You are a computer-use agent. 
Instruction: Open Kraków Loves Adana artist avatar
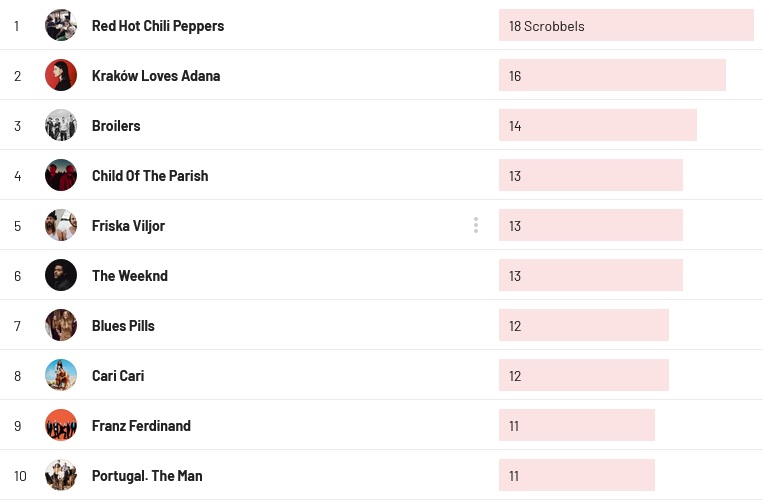click(x=61, y=75)
